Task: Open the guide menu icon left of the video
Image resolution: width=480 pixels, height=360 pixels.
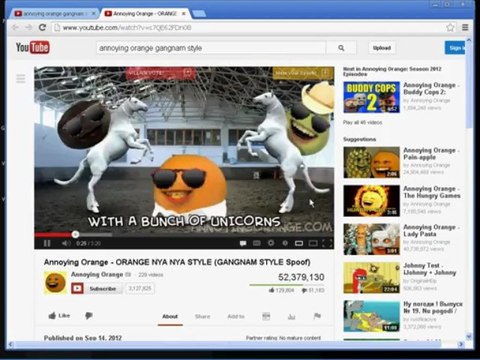Action: click(x=21, y=79)
